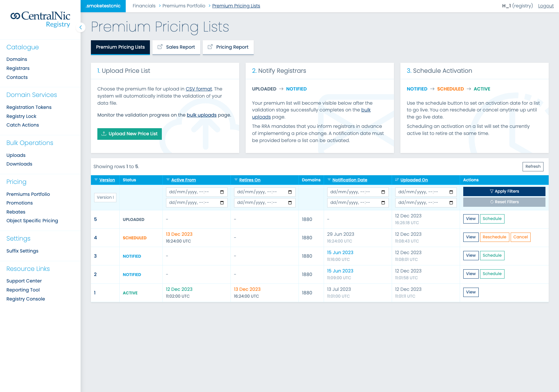The image size is (559, 392).
Task: Open calendar picker for first Active From filter
Action: [x=222, y=192]
